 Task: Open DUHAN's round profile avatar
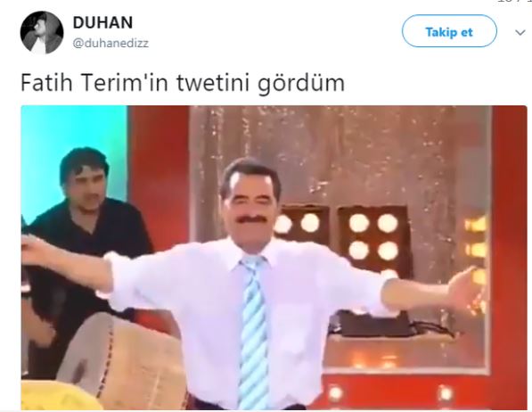pos(42,32)
